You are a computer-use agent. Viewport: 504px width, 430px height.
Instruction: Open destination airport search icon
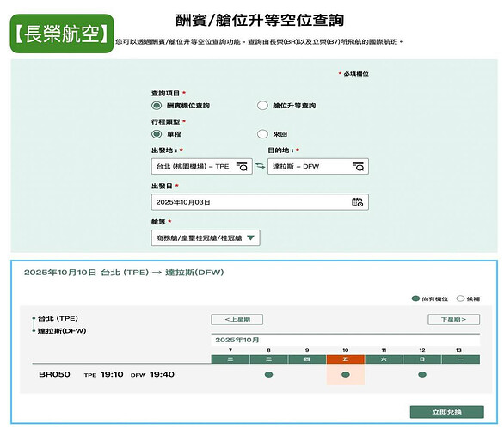pyautogui.click(x=358, y=166)
